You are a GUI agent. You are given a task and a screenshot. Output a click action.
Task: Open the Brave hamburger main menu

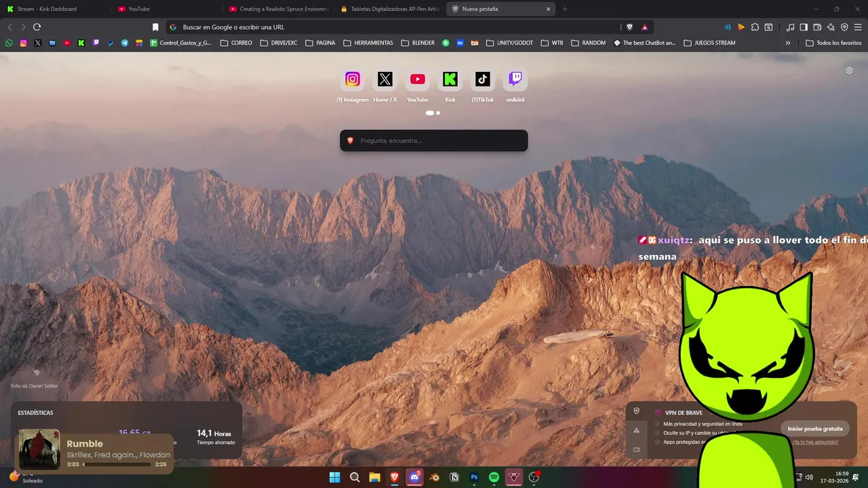click(x=859, y=27)
